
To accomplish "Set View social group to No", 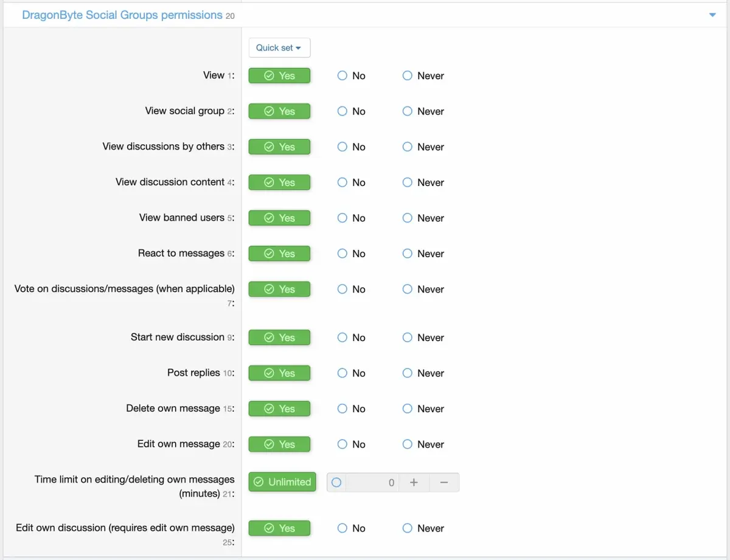I will (x=342, y=111).
